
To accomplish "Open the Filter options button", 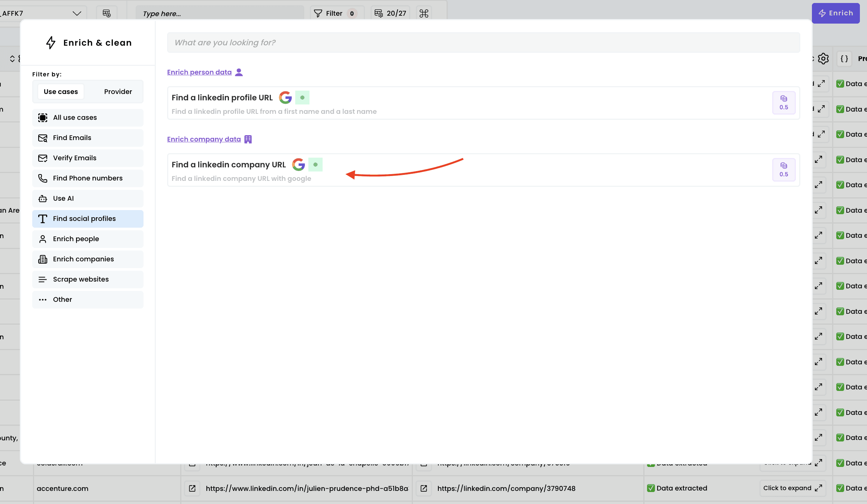I will point(334,13).
